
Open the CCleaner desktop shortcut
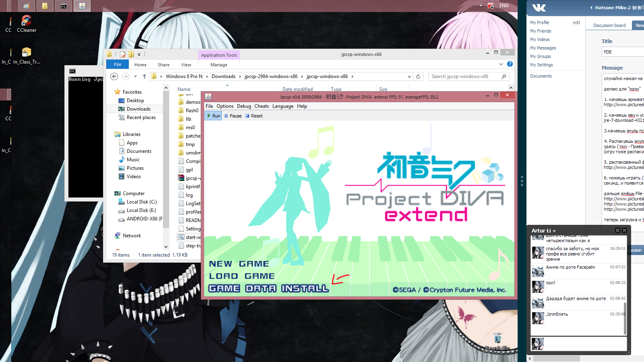[x=27, y=24]
